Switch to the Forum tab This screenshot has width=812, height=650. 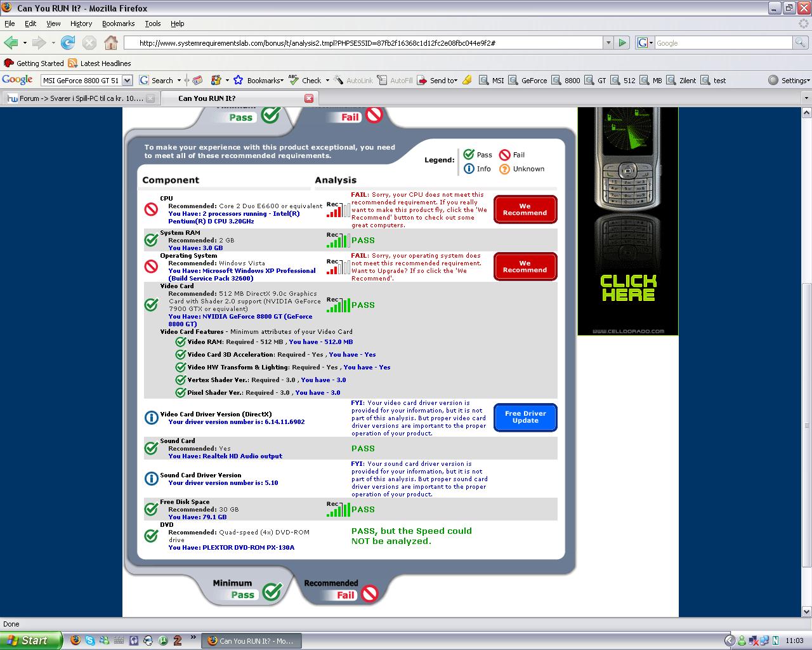80,98
